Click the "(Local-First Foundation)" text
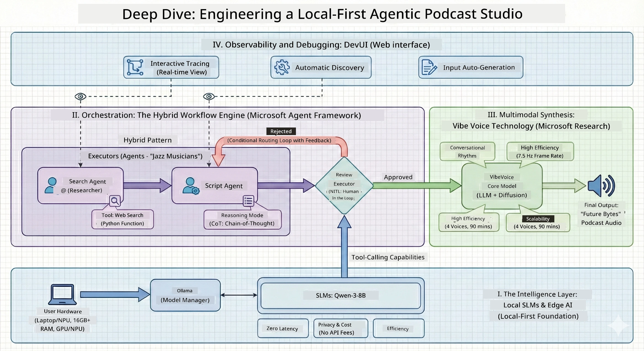Viewport: 644px width, 351px height. [x=538, y=316]
